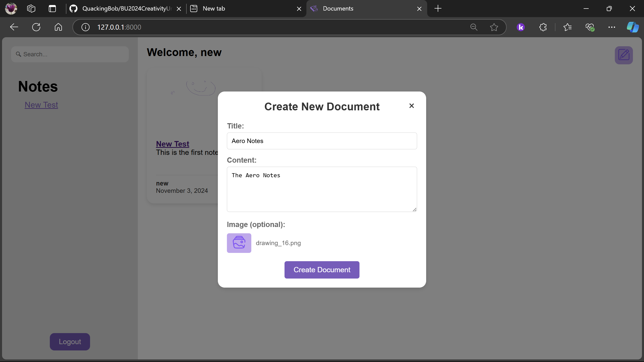Open browser extensions puzzle icon
The image size is (644, 362).
coord(543,27)
